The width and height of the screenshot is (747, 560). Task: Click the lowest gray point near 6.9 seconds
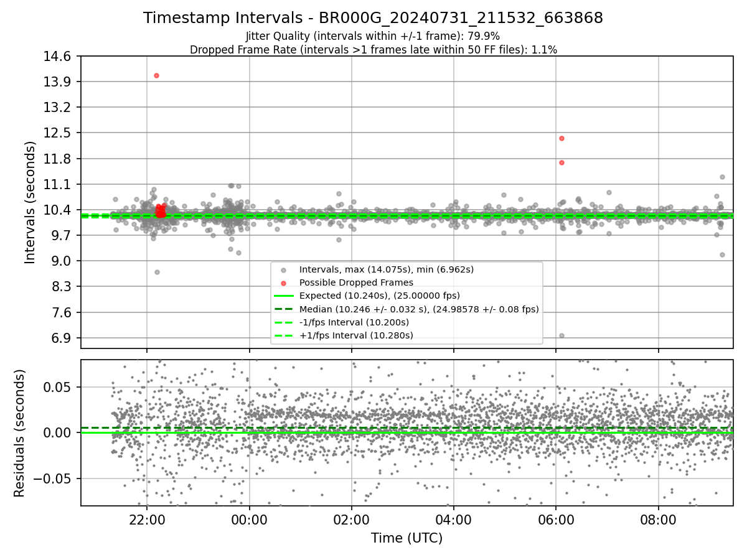tap(561, 335)
